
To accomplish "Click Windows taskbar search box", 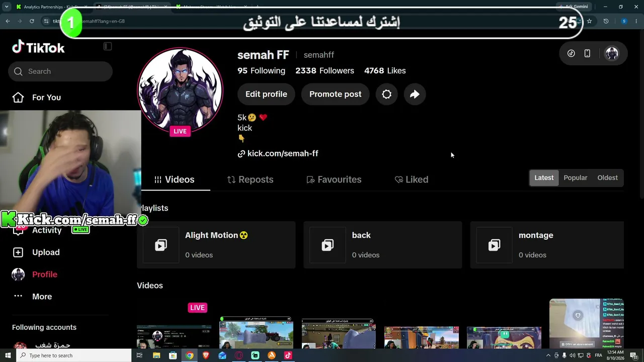I will click(x=74, y=355).
